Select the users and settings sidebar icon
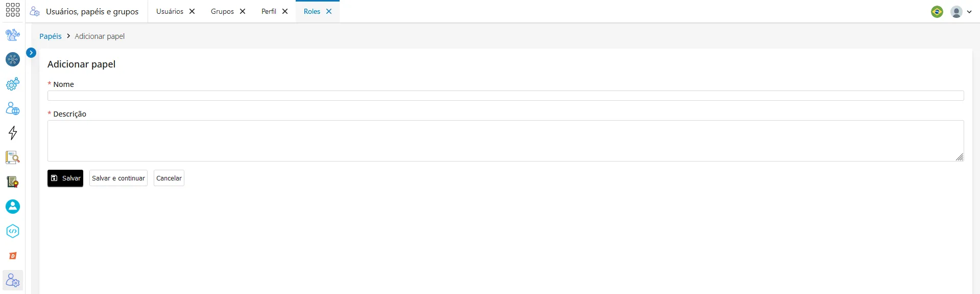 click(x=13, y=280)
